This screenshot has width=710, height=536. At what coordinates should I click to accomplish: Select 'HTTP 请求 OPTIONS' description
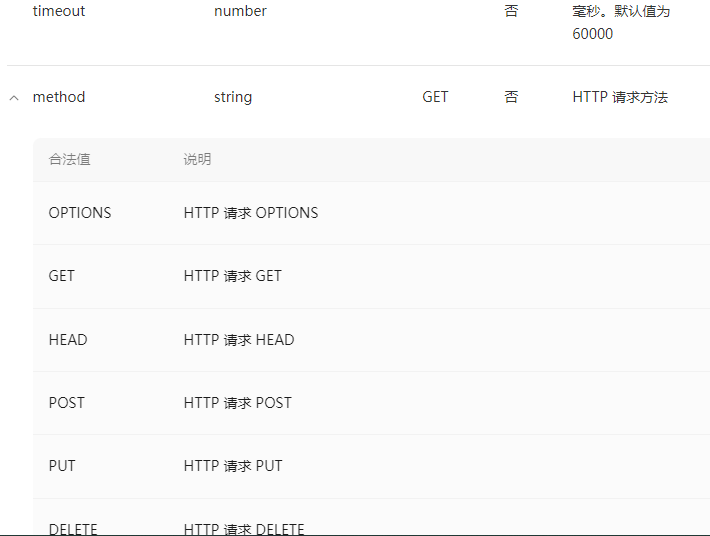[251, 213]
